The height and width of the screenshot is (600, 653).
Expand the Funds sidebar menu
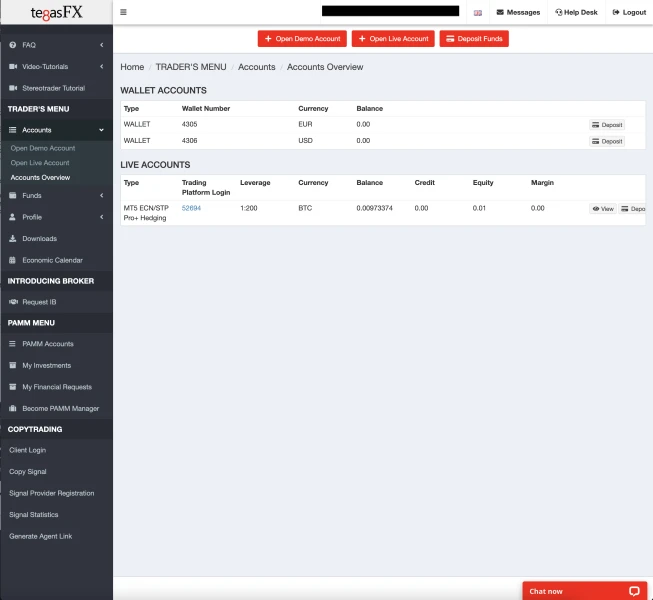click(x=56, y=195)
